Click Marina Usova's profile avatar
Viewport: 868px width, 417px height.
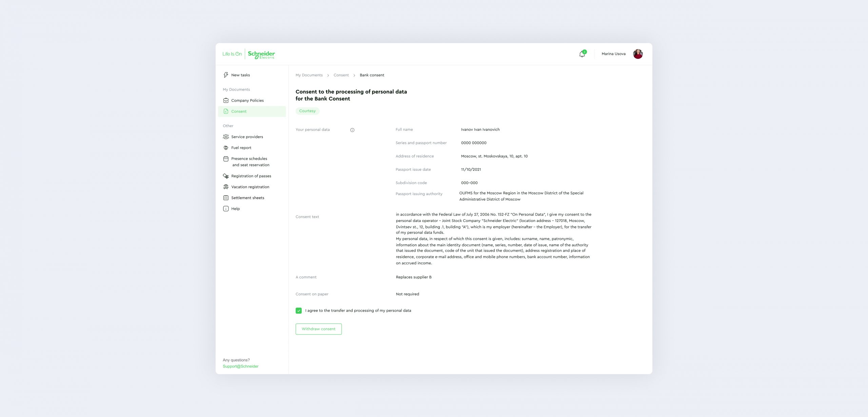[637, 54]
